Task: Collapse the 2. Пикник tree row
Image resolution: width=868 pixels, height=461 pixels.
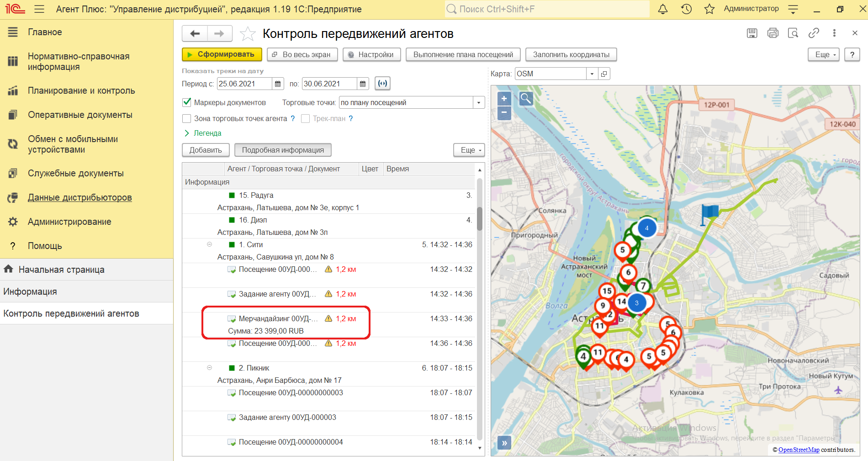Action: coord(210,368)
